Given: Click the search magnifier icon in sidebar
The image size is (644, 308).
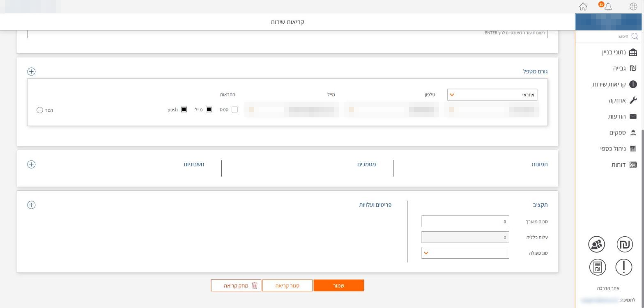Looking at the screenshot, I should pyautogui.click(x=635, y=37).
